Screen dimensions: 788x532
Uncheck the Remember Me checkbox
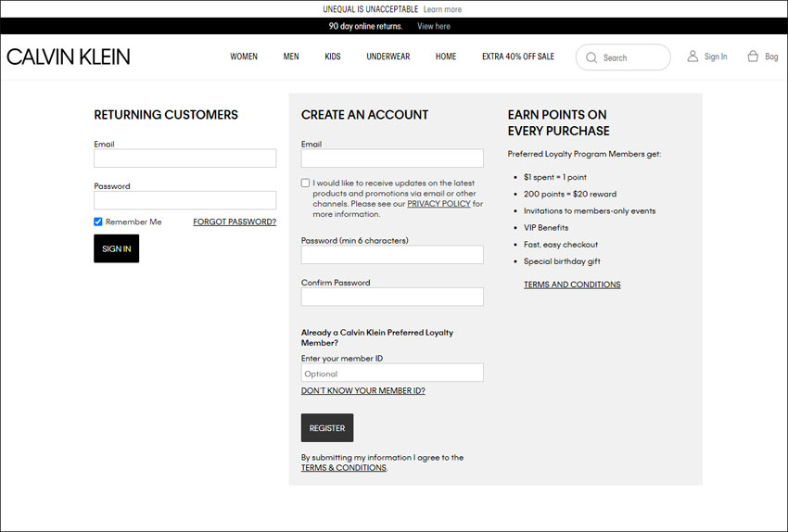click(98, 222)
